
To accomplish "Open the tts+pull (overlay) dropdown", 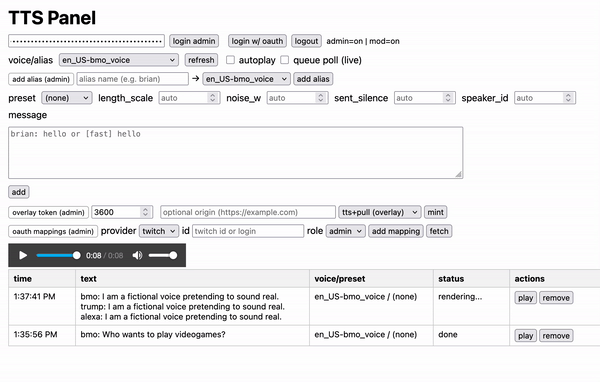I will [380, 212].
